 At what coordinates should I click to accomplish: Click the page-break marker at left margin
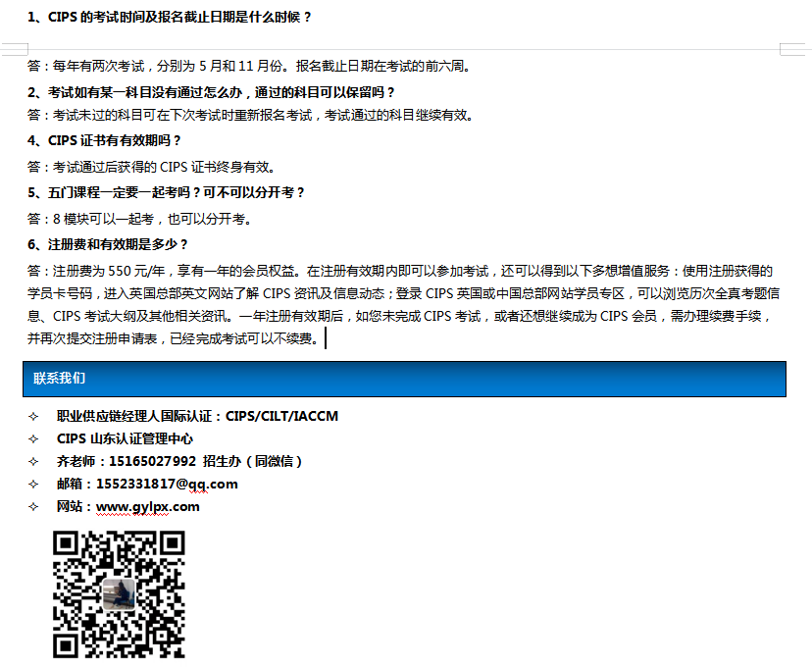15,49
